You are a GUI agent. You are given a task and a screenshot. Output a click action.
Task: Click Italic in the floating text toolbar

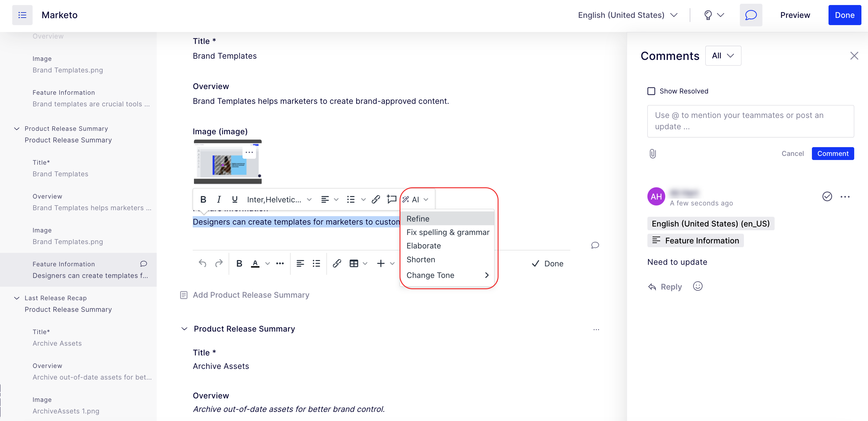click(219, 200)
